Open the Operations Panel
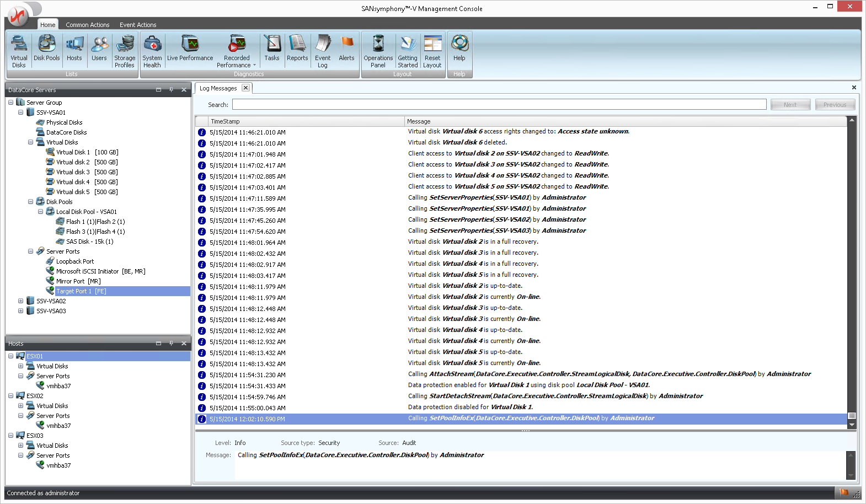The image size is (866, 504). tap(378, 51)
